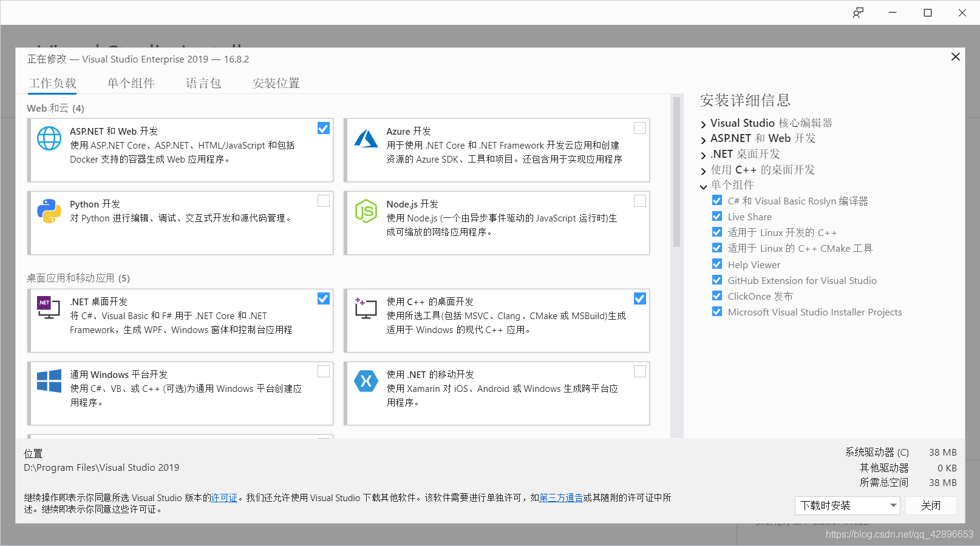
Task: Open the 许可证 link
Action: pos(224,497)
